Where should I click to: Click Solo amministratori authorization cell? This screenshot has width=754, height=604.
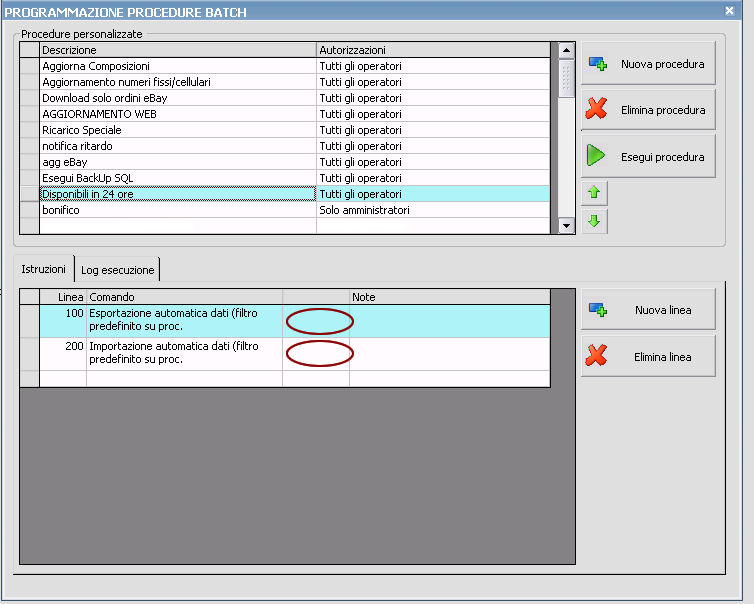433,210
